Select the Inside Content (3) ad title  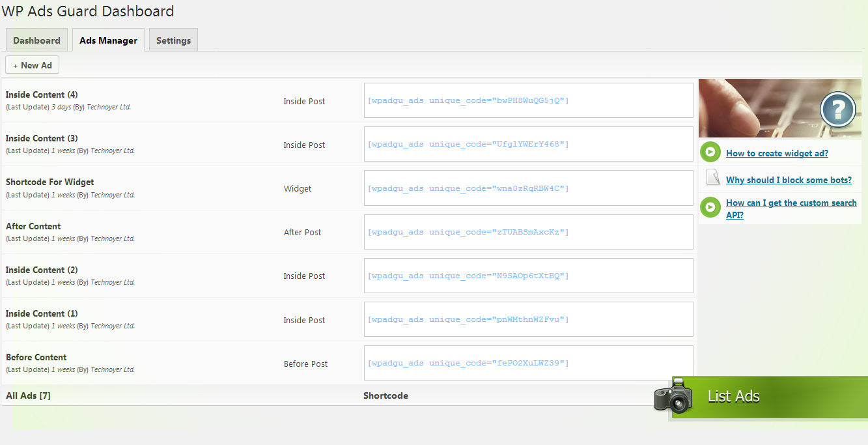(x=42, y=138)
